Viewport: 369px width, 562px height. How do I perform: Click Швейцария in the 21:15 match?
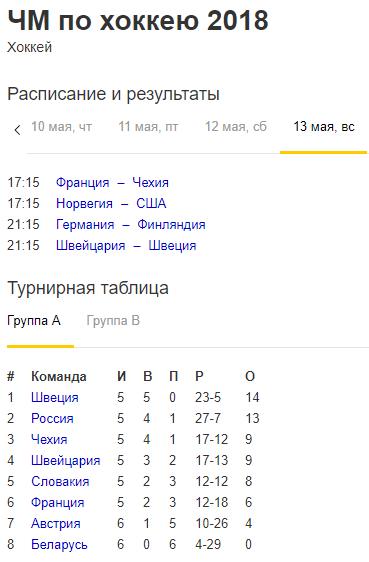(x=91, y=246)
